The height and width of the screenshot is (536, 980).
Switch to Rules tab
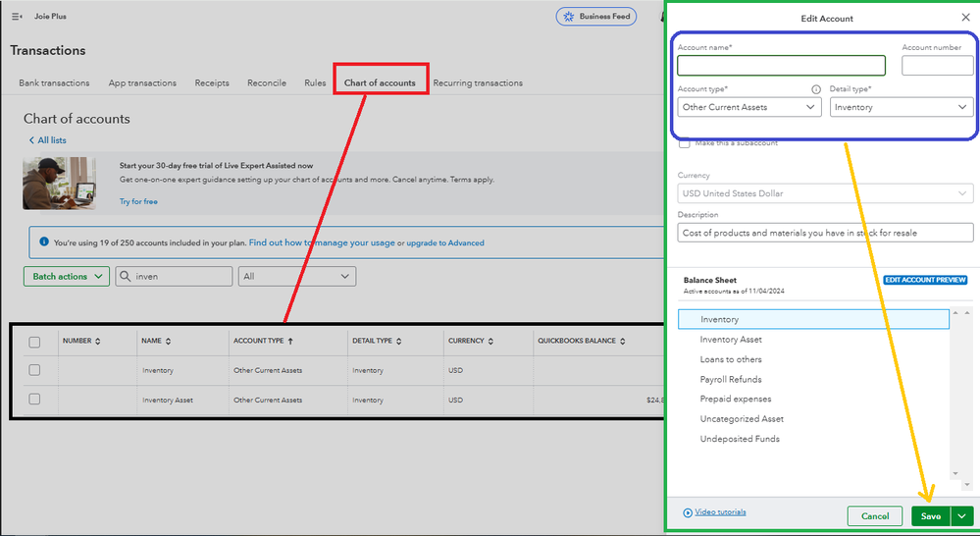pos(315,82)
